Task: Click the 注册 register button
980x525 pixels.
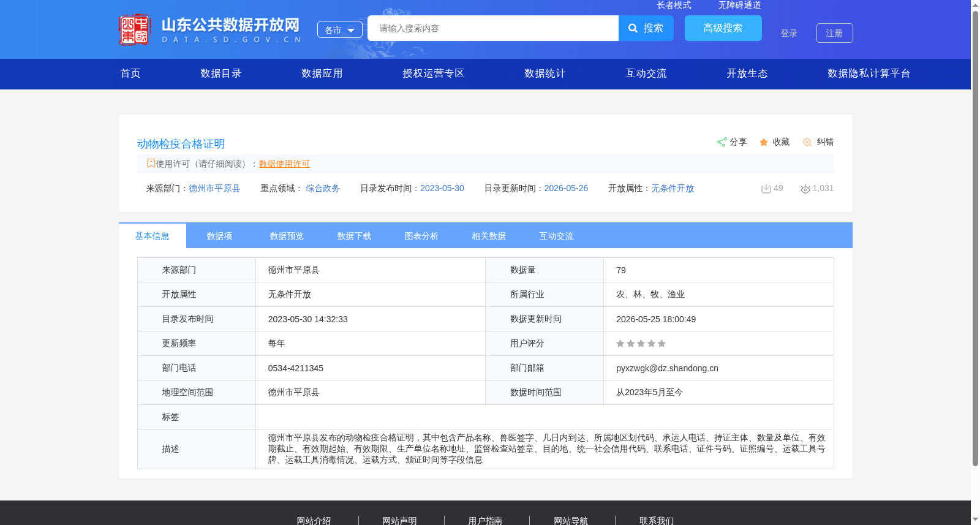Action: click(x=835, y=33)
